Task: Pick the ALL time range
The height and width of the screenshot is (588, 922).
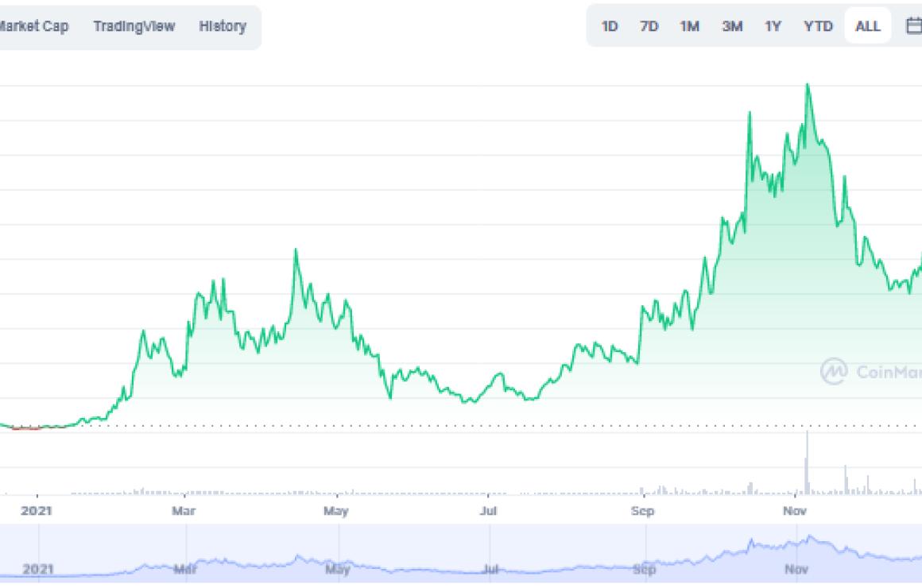Action: [868, 26]
